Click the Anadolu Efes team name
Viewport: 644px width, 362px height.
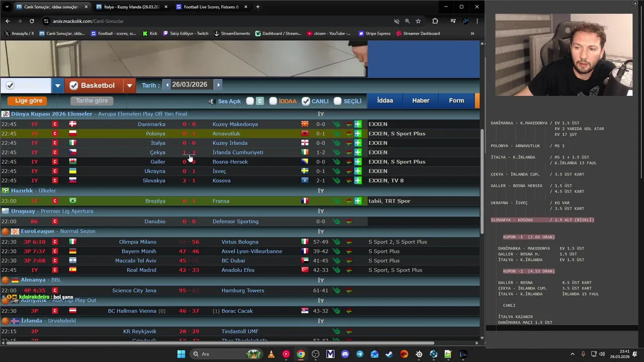click(238, 270)
